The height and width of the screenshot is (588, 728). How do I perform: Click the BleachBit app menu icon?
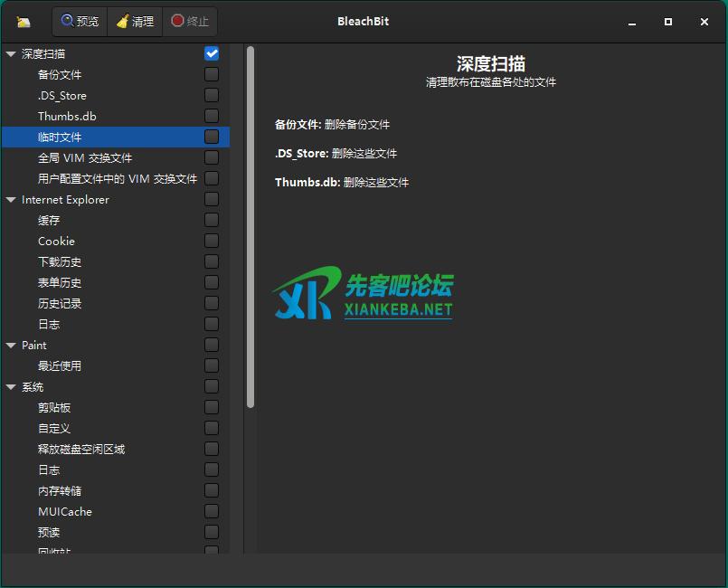(x=24, y=22)
